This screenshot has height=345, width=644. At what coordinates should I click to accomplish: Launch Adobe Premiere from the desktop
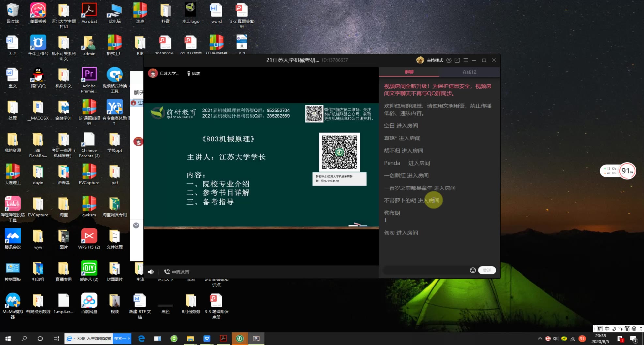point(89,80)
